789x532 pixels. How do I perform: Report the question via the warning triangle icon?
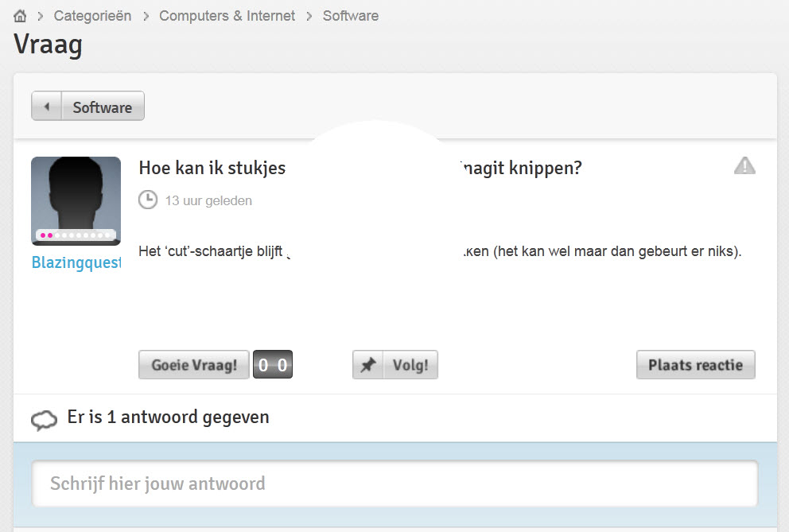click(x=744, y=165)
